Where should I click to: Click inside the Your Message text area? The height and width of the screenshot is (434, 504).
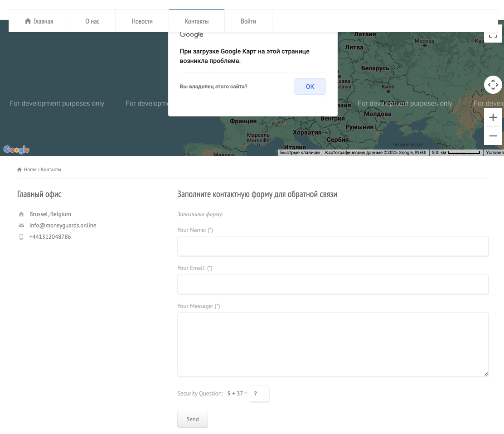(x=333, y=344)
